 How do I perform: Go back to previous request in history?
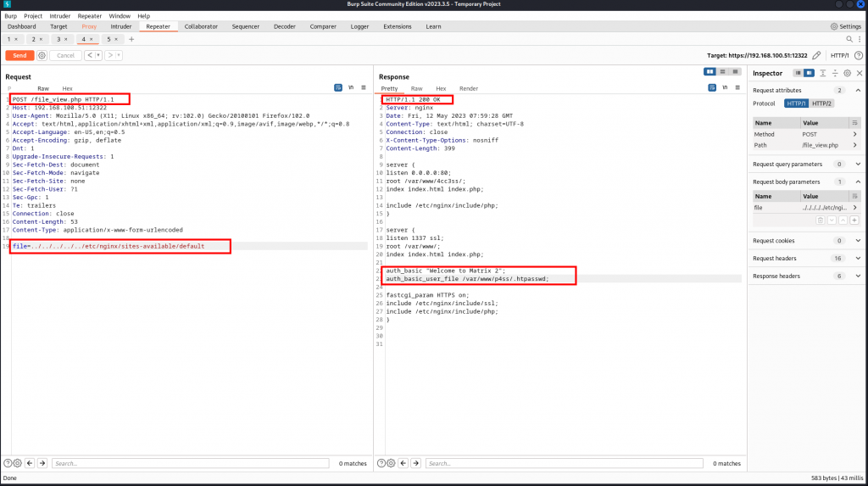[x=89, y=55]
